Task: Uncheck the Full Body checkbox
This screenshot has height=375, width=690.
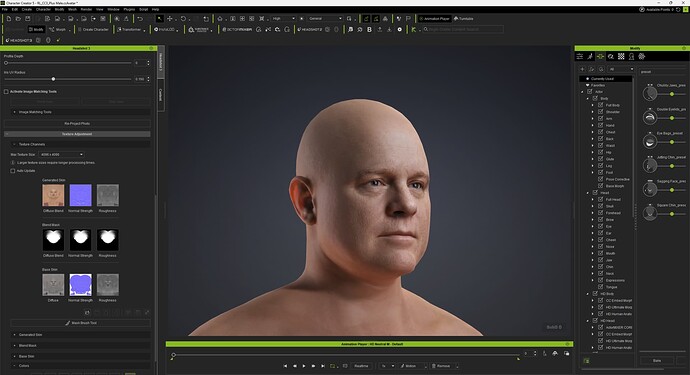Action: tap(601, 105)
